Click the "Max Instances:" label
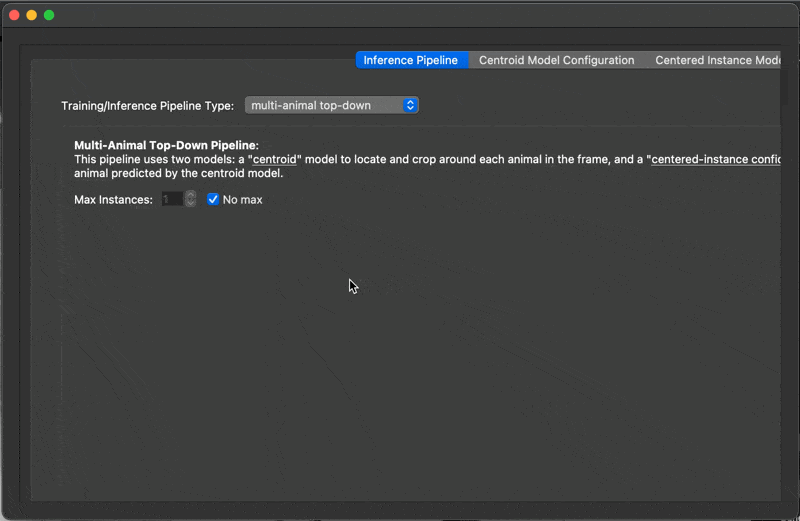The height and width of the screenshot is (521, 800). click(113, 200)
